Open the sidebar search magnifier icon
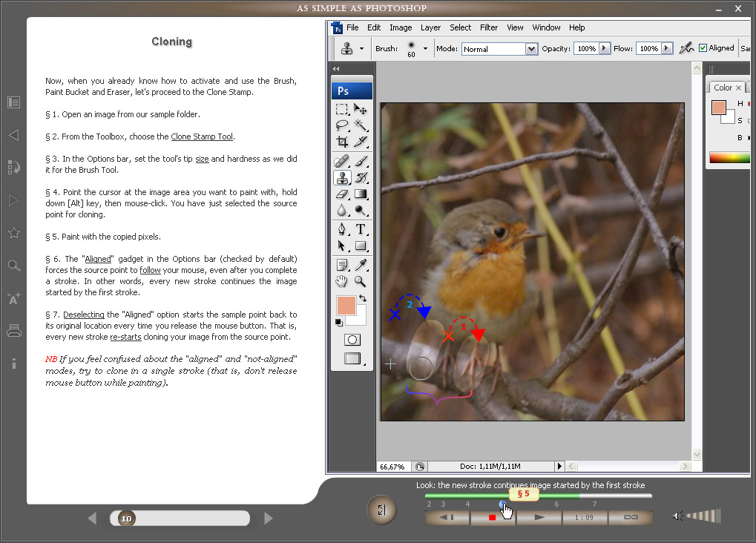756x543 pixels. (14, 266)
